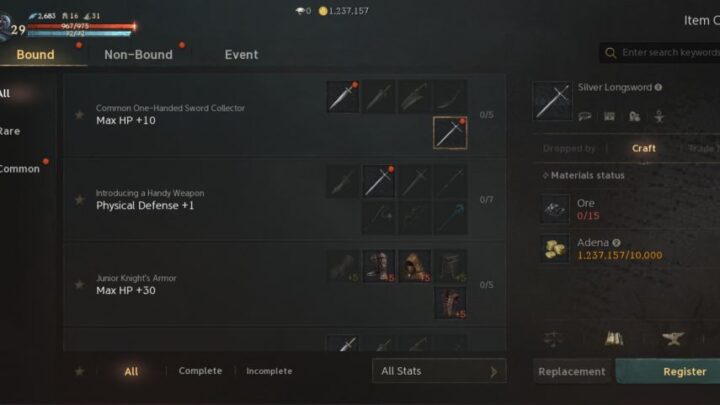Click the balance scales icon
The image size is (720, 405).
coord(553,339)
